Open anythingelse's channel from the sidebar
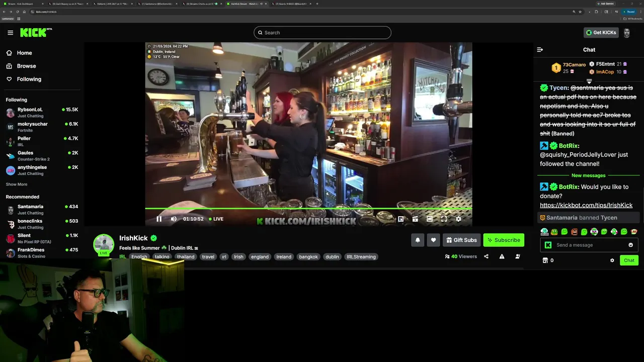Viewport: 644px width, 362px height. [x=42, y=170]
